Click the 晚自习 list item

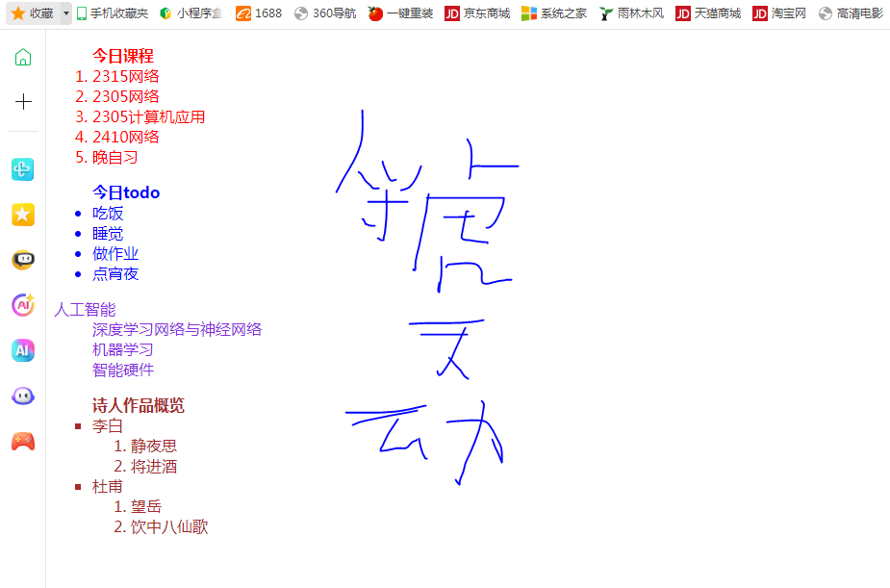(115, 157)
